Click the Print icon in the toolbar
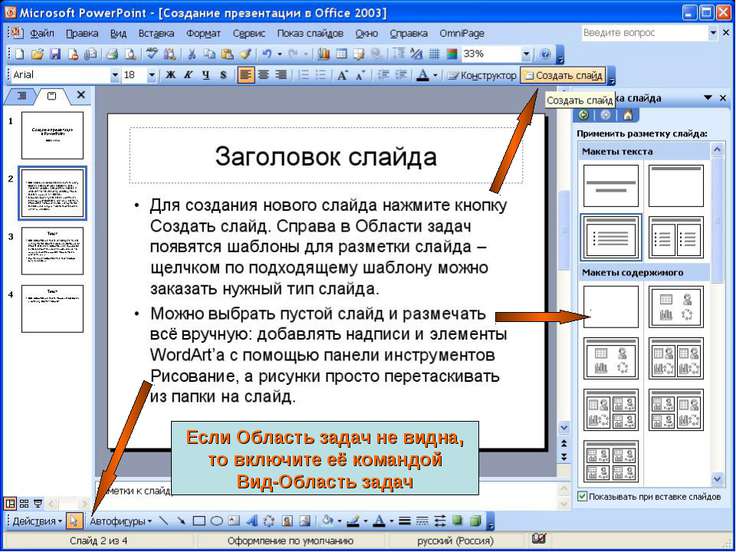The image size is (736, 552). tap(111, 54)
